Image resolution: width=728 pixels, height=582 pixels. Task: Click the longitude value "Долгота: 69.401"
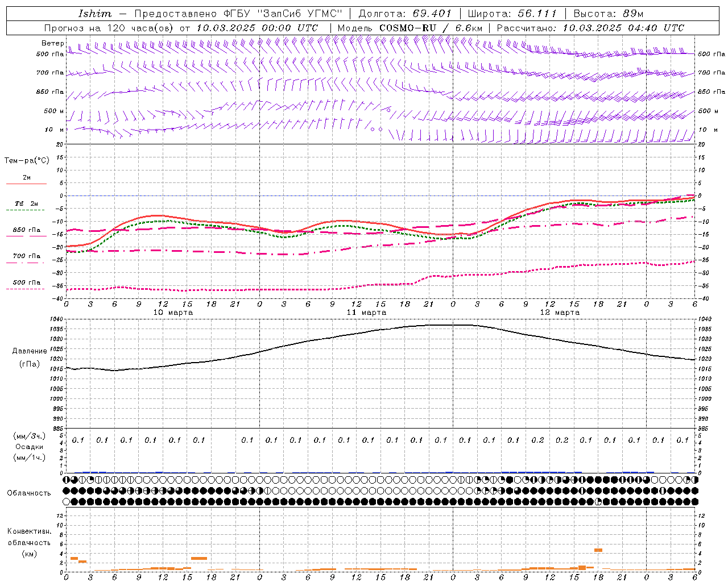pos(405,14)
